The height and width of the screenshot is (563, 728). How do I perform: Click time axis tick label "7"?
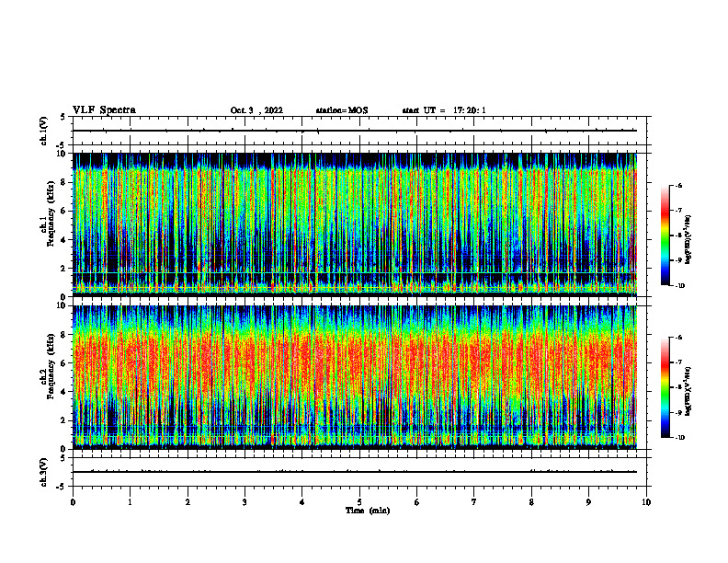coord(474,502)
